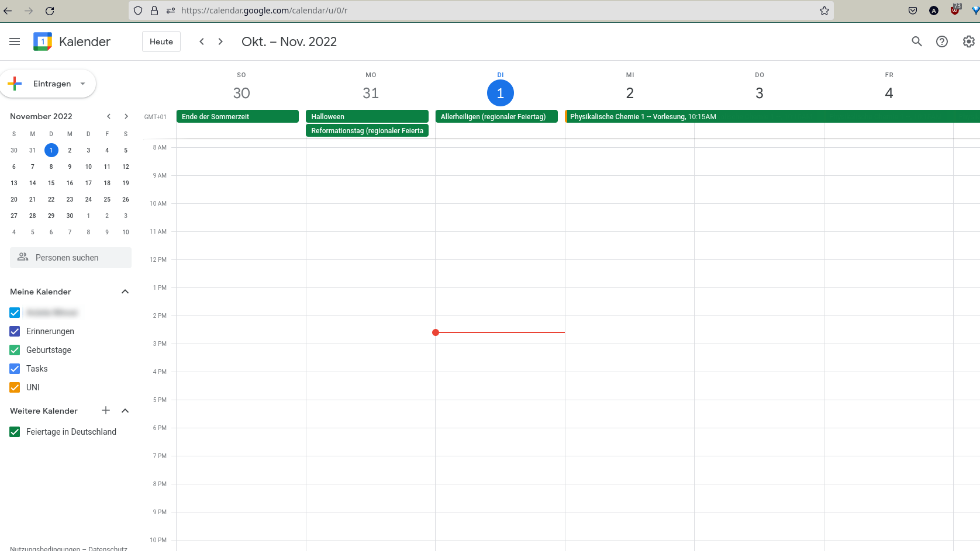The height and width of the screenshot is (551, 980).
Task: Click the site lock icon in address bar
Action: [x=154, y=11]
